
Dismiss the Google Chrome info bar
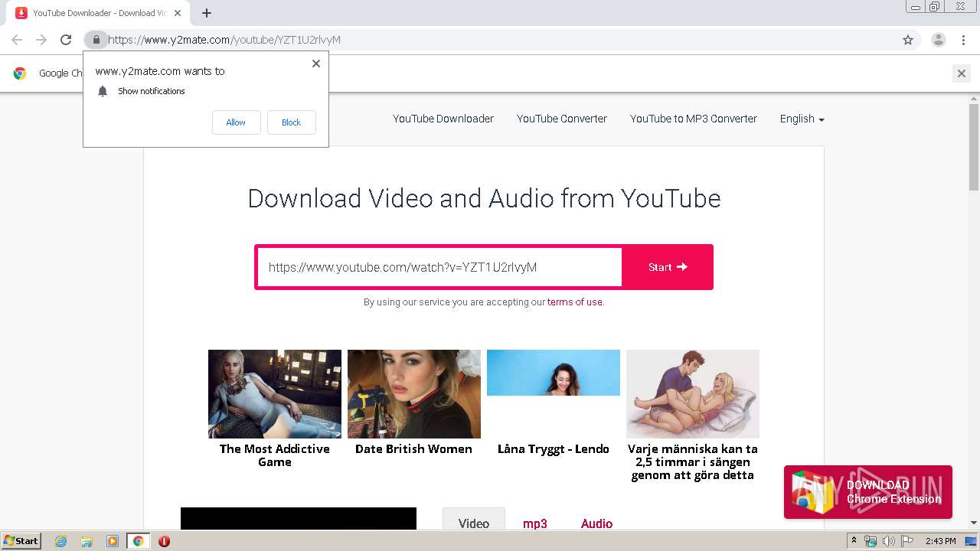tap(962, 73)
